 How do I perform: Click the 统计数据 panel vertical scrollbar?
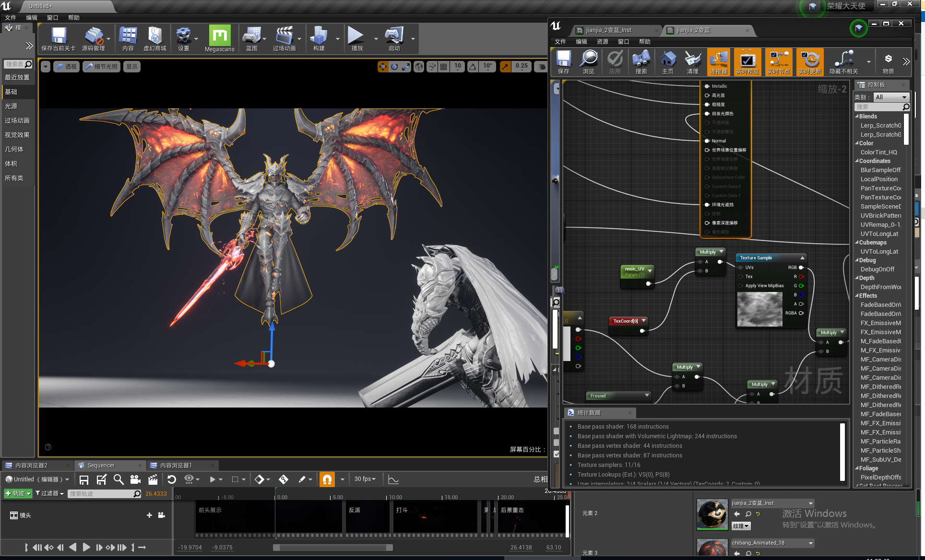tap(842, 452)
